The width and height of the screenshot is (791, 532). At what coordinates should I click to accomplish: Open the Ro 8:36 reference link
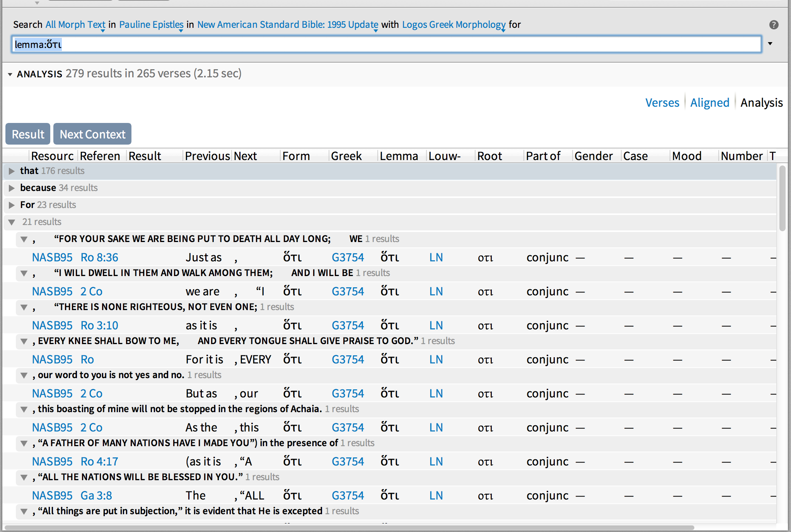[x=99, y=257]
